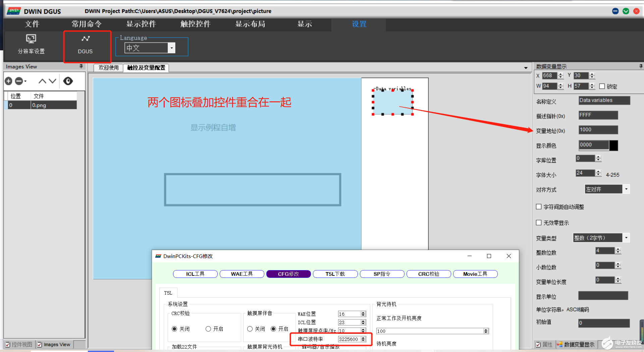Open the 显示布局 menu
The height and width of the screenshot is (352, 644).
(250, 24)
